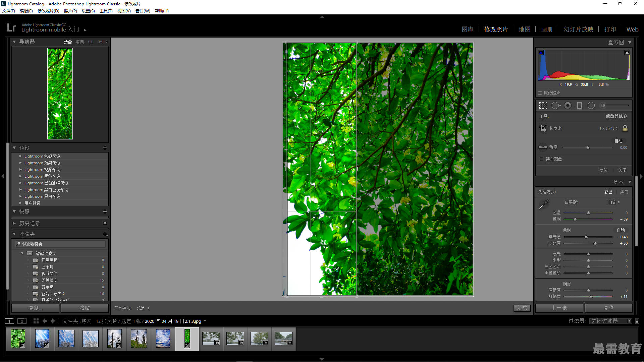Collapse the 智能收藏夹 tree group
This screenshot has width=644, height=362.
[22, 253]
